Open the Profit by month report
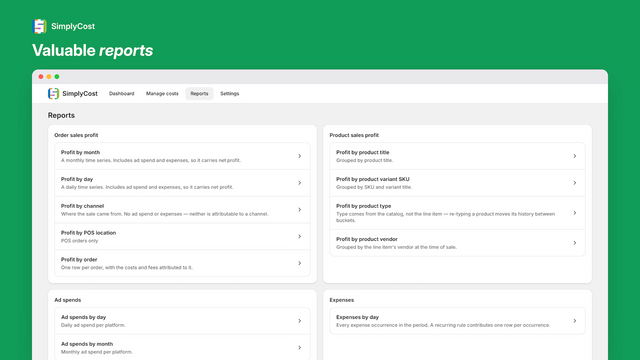Screen dimensions: 640x360 182,156
